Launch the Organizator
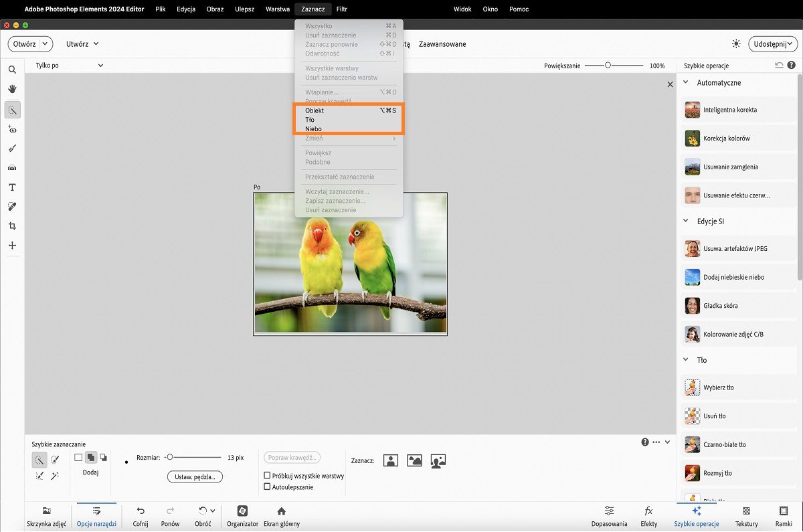This screenshot has width=803, height=532. click(242, 516)
